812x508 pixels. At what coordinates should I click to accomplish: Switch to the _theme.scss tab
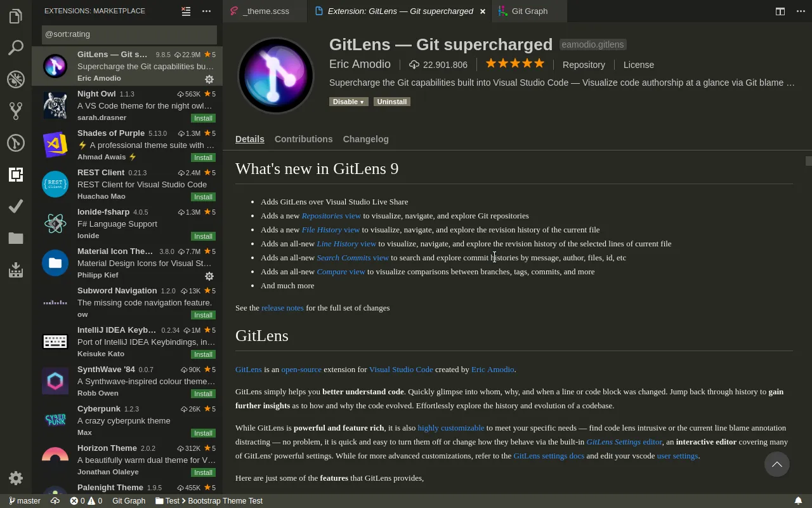266,11
